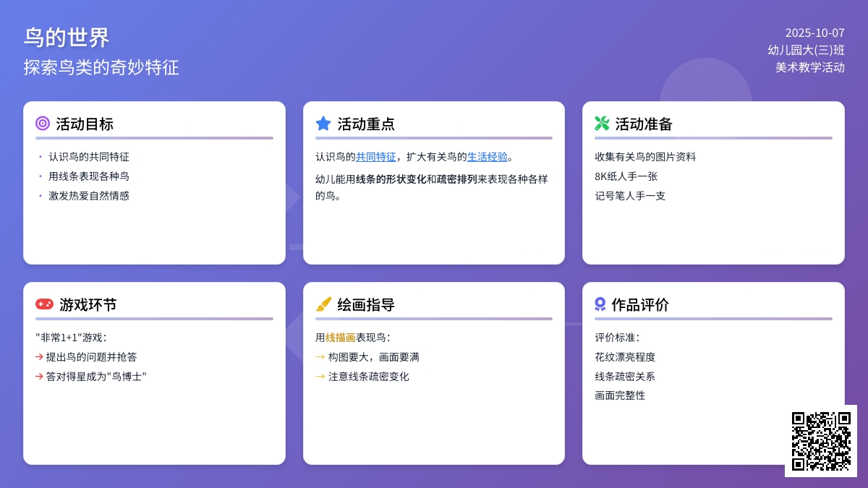Click the red arrow before 提出鸟的问题并抢答

click(39, 356)
